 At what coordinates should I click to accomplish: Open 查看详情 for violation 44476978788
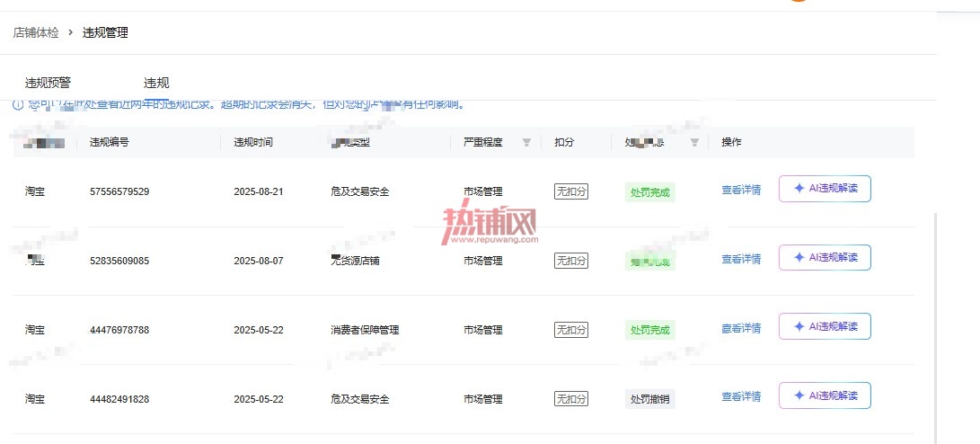[x=741, y=328]
